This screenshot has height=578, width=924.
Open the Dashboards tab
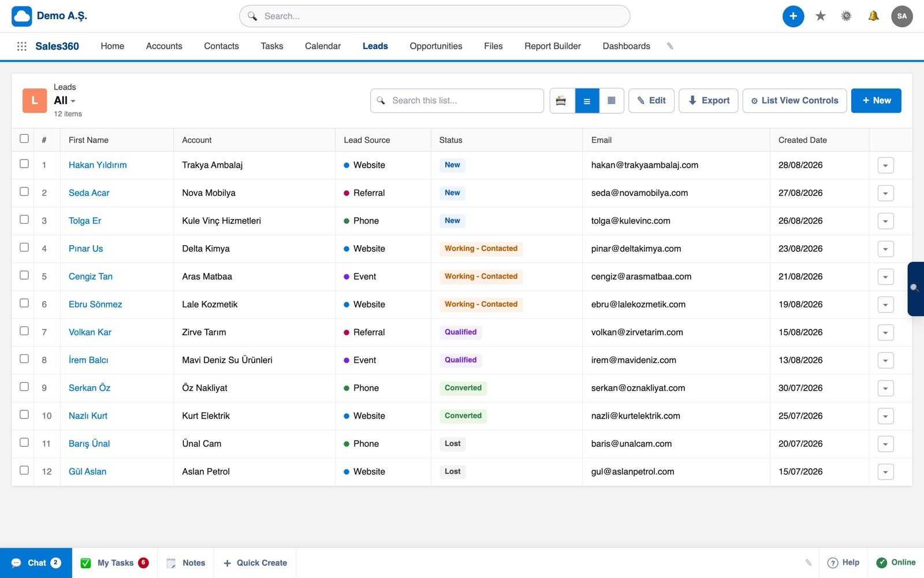pos(626,46)
